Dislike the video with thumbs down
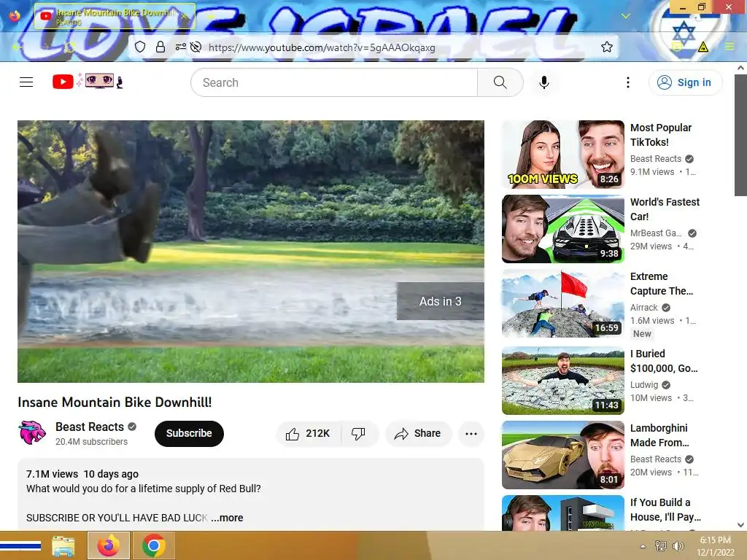The image size is (747, 560). (x=358, y=434)
